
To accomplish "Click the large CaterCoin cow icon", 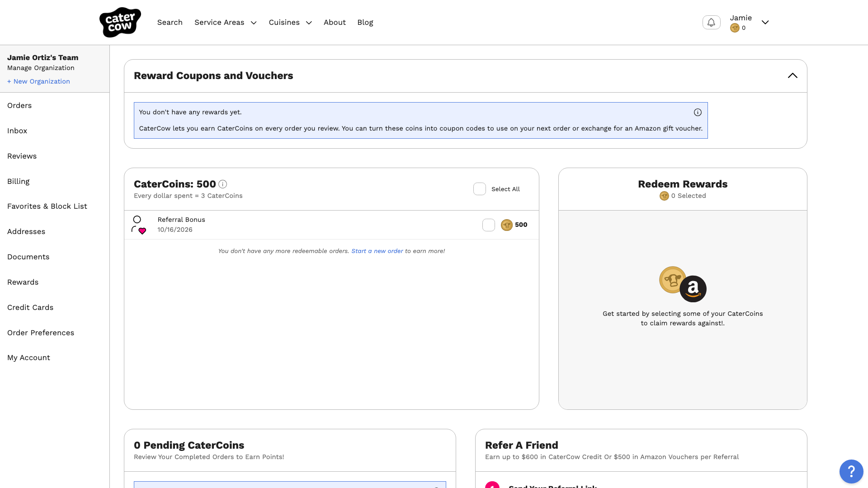I will [x=672, y=279].
